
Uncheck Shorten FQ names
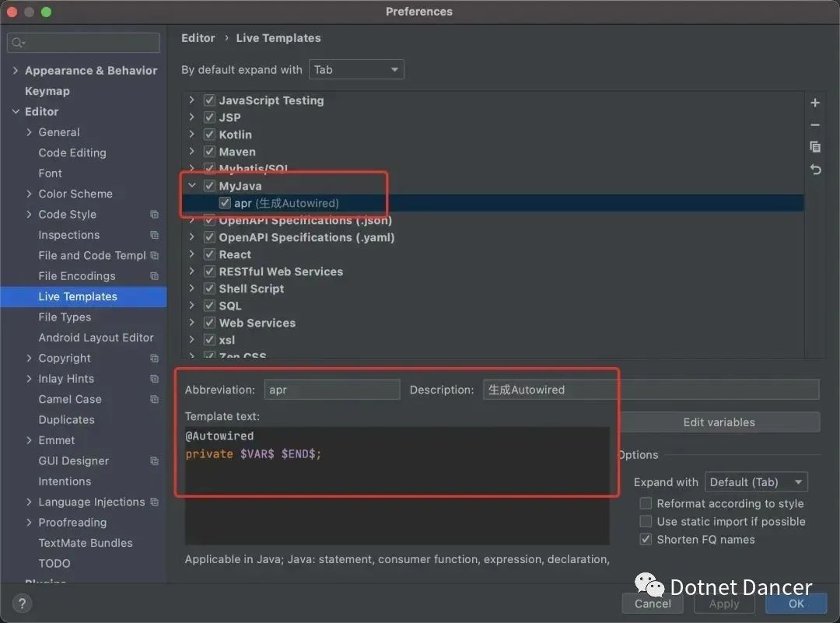pyautogui.click(x=646, y=540)
